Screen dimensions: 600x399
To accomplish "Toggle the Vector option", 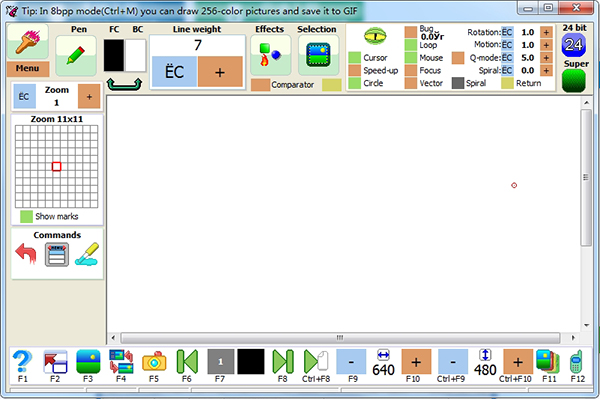I will pos(411,83).
